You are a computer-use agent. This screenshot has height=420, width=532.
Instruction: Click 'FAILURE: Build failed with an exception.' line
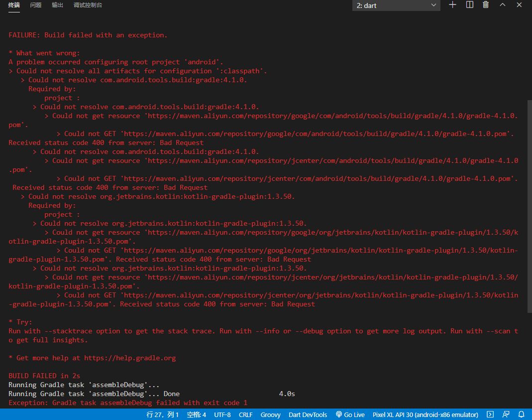(88, 35)
